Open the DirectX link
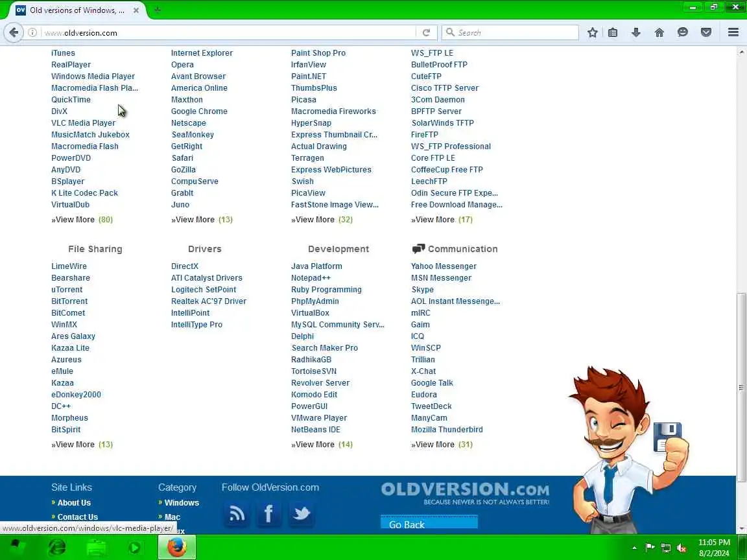 [x=185, y=266]
